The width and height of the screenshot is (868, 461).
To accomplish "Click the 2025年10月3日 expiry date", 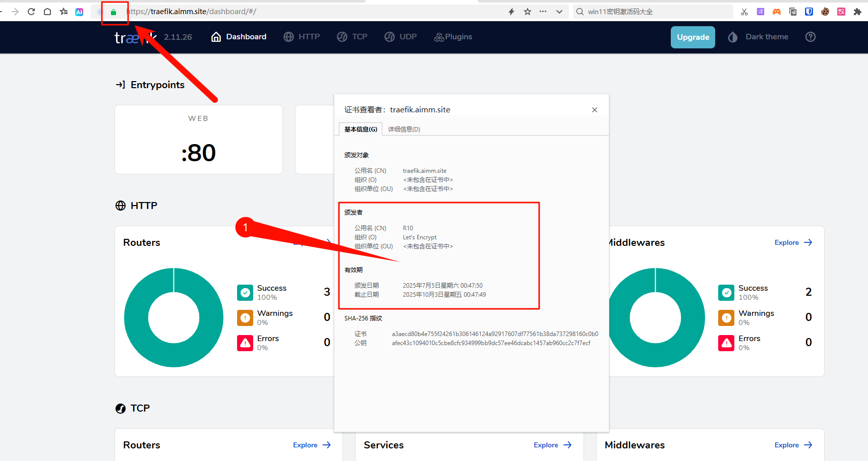I will [x=444, y=295].
